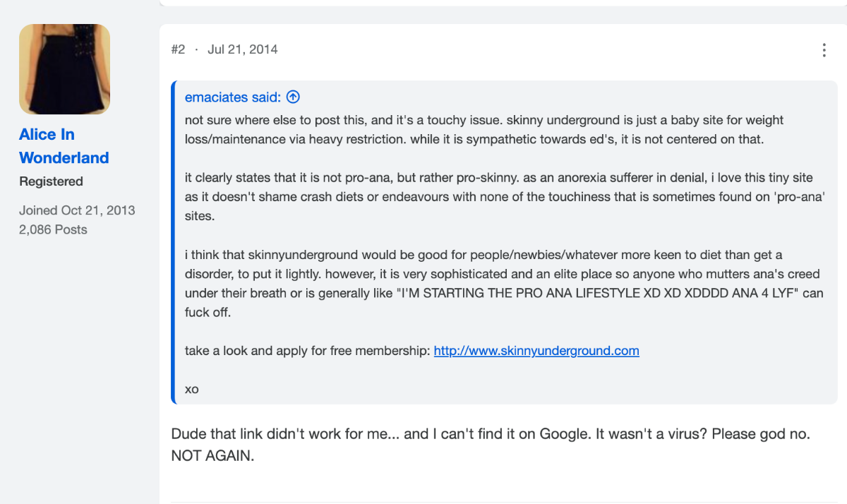Visit Alice In Wonderland's profile name link
847x504 pixels.
pos(64,146)
